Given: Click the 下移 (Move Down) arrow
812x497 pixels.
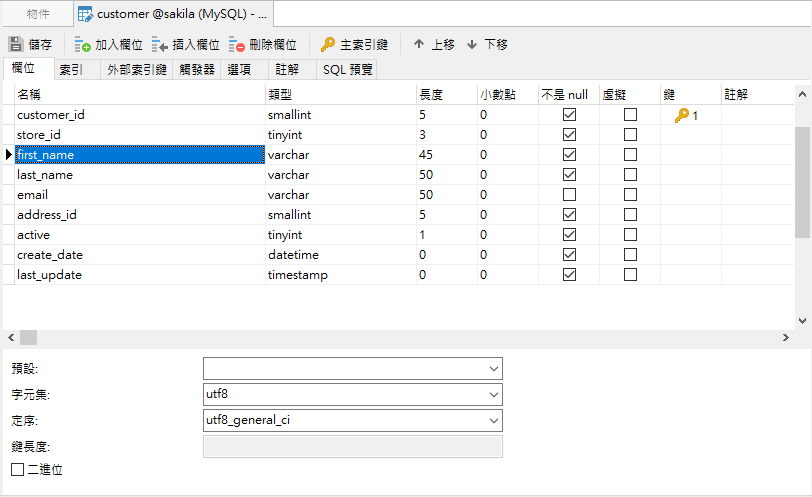Looking at the screenshot, I should pyautogui.click(x=472, y=45).
